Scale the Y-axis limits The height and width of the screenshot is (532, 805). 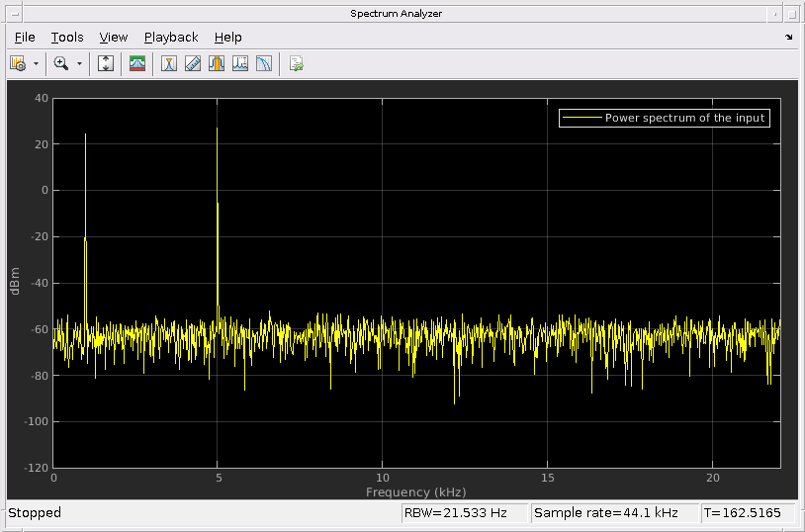pos(107,63)
